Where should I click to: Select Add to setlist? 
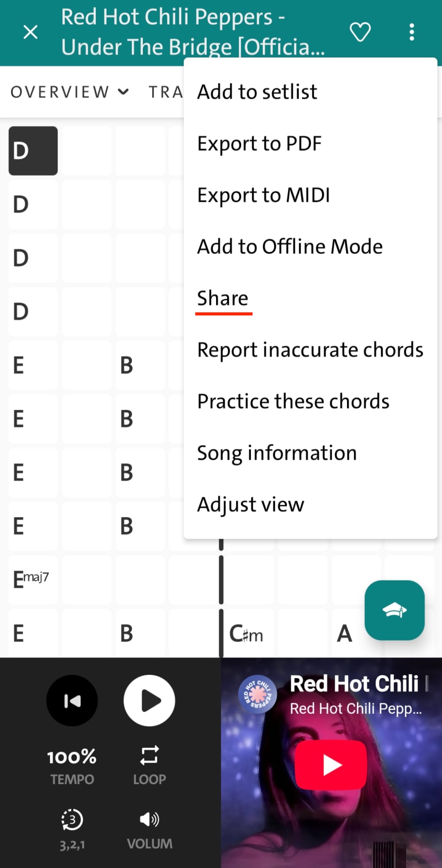(310, 92)
